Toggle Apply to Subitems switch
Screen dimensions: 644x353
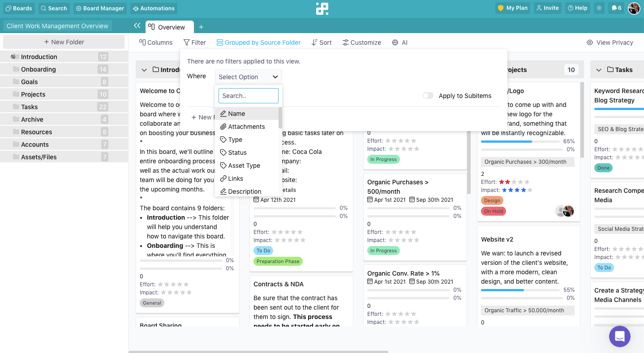point(428,96)
